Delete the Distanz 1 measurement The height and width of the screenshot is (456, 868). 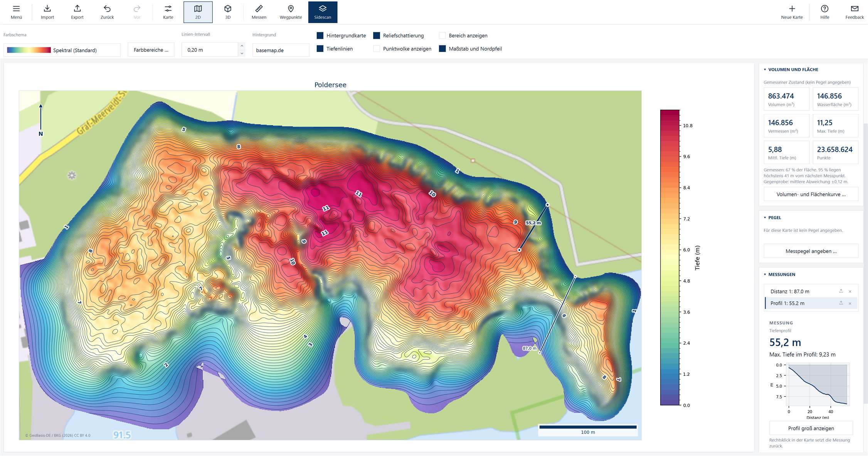(x=850, y=292)
